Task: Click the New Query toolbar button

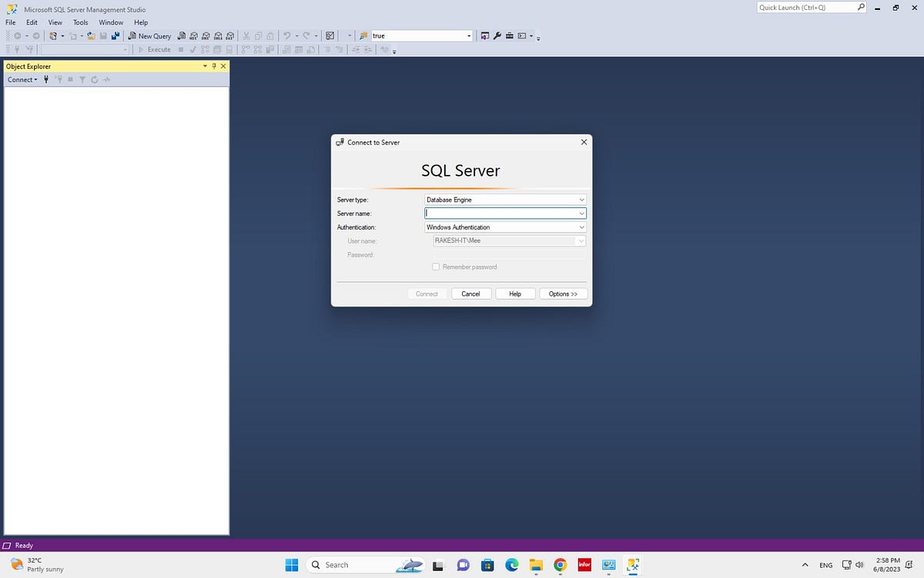Action: coord(150,35)
